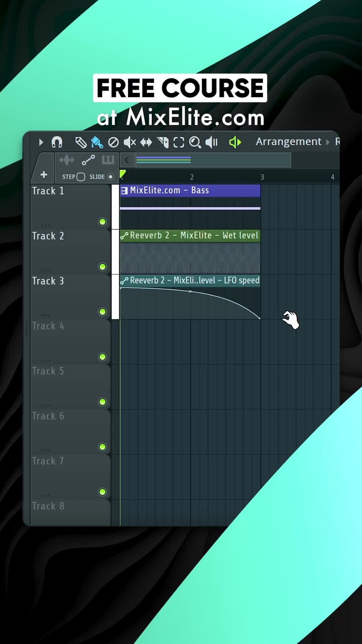Toggle the STEP checkbox
This screenshot has width=362, height=644.
point(81,177)
